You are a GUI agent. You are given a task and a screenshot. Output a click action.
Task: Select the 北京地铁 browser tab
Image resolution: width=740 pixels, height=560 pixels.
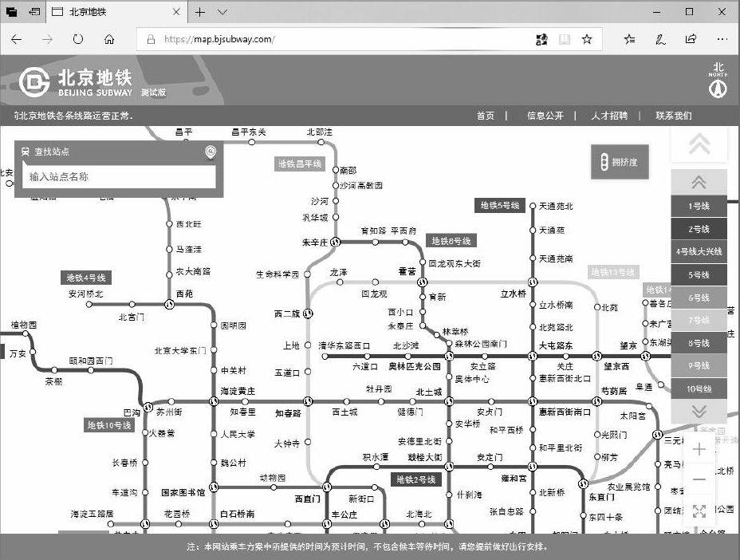coord(116,12)
